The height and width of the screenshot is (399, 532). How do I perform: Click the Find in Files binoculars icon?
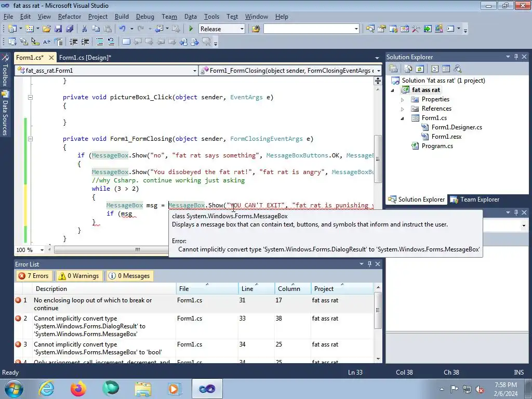tap(256, 29)
